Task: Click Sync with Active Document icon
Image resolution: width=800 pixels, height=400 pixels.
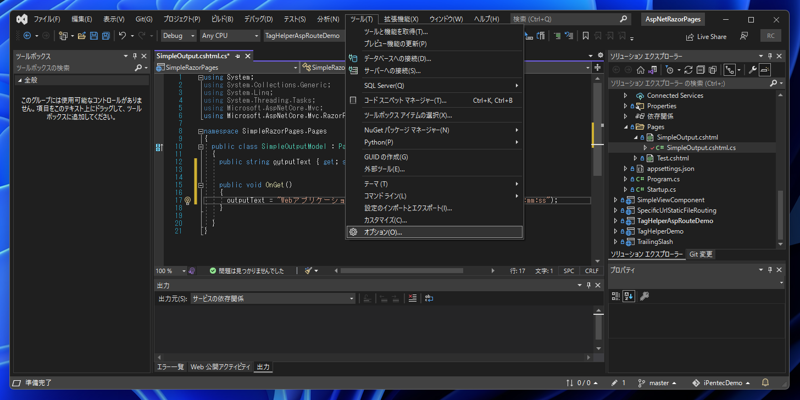Action: click(689, 70)
